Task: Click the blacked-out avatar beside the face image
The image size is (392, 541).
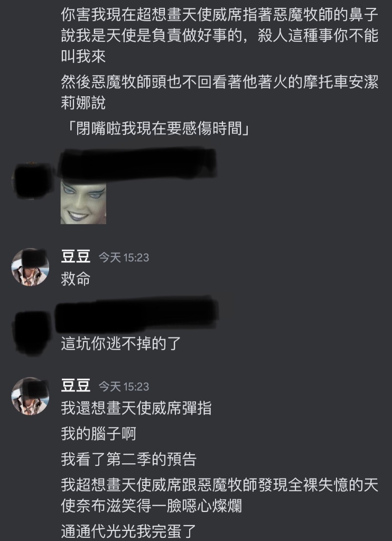Action: pos(32,180)
